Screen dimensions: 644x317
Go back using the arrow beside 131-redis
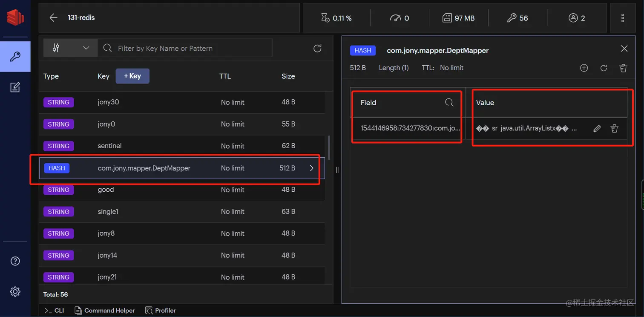tap(53, 18)
